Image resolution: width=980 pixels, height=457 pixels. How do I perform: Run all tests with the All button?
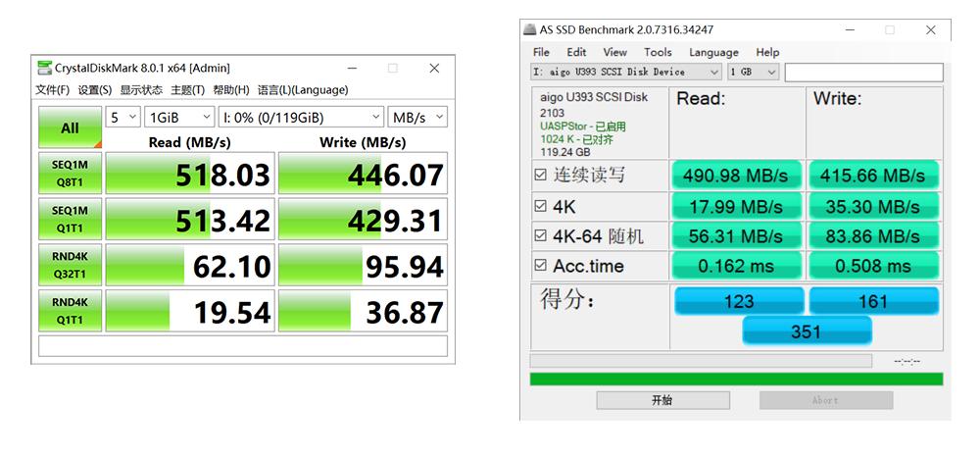tap(70, 127)
